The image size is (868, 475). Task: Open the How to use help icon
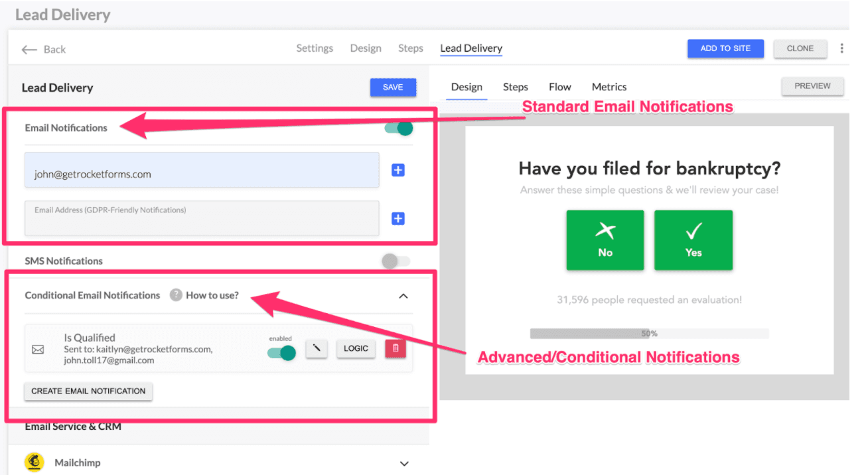point(177,296)
